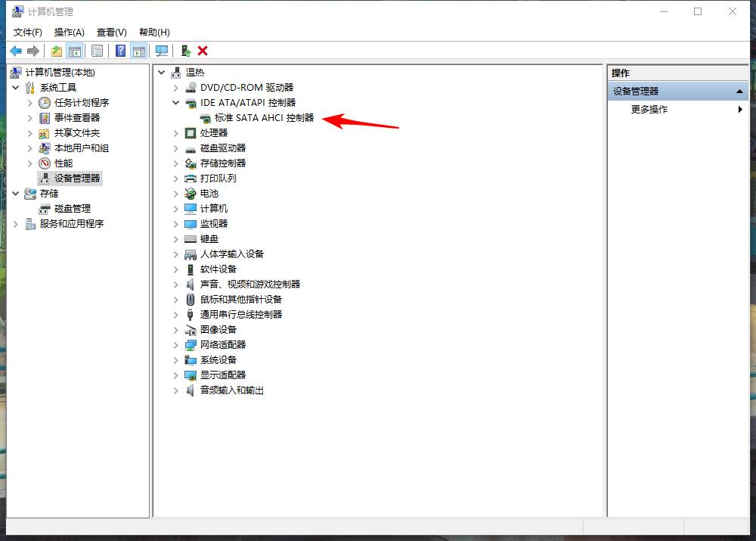Click the Scan for hardware changes icon

pos(160,51)
